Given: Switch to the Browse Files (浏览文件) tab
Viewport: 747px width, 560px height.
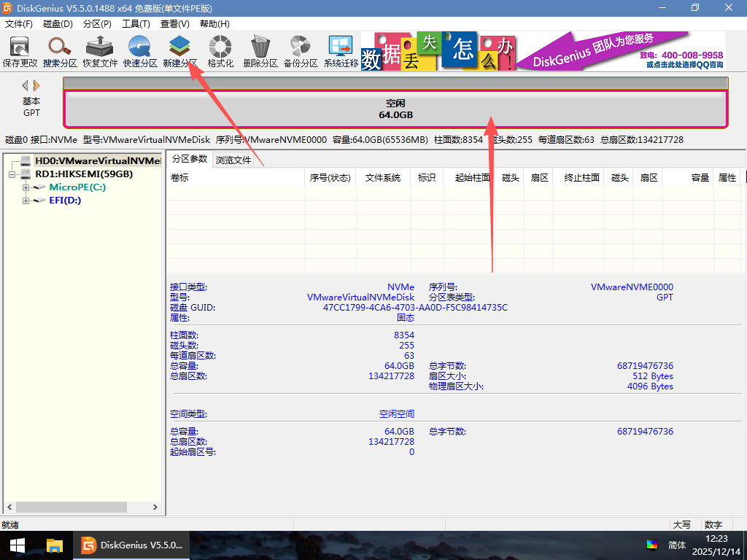Looking at the screenshot, I should coord(233,160).
